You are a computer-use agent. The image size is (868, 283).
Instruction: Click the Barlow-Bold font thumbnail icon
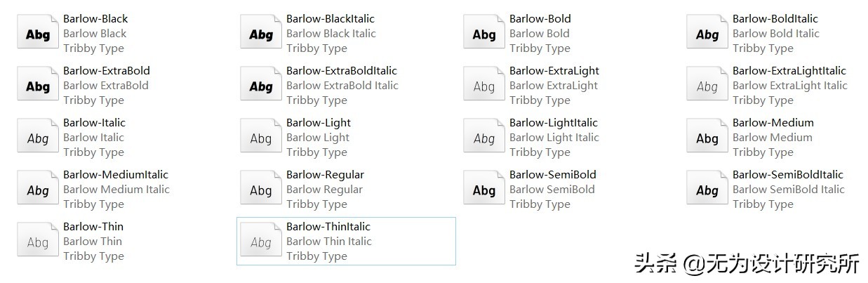pos(484,34)
